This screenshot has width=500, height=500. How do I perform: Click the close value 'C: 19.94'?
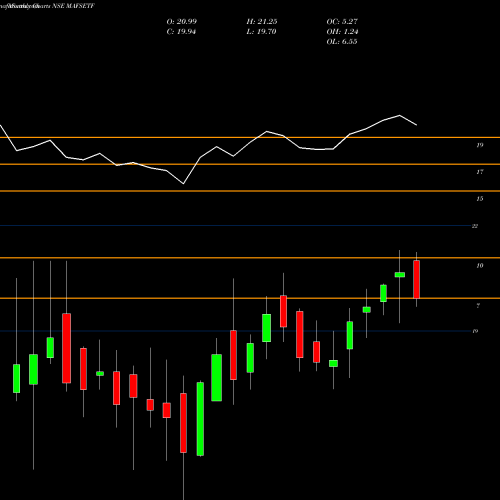tap(181, 32)
